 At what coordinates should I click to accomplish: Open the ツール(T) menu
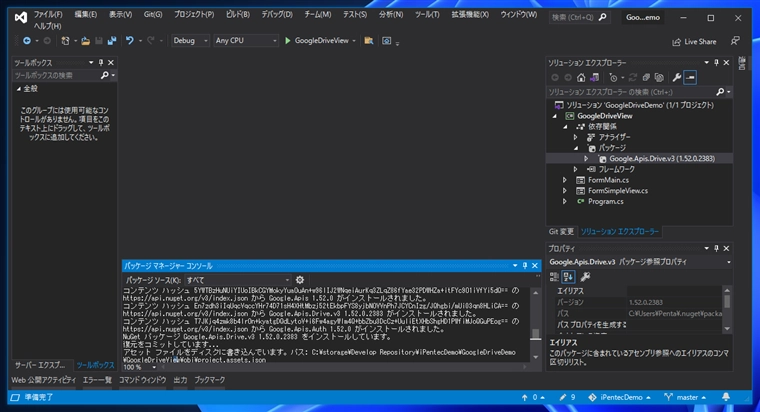(x=427, y=15)
